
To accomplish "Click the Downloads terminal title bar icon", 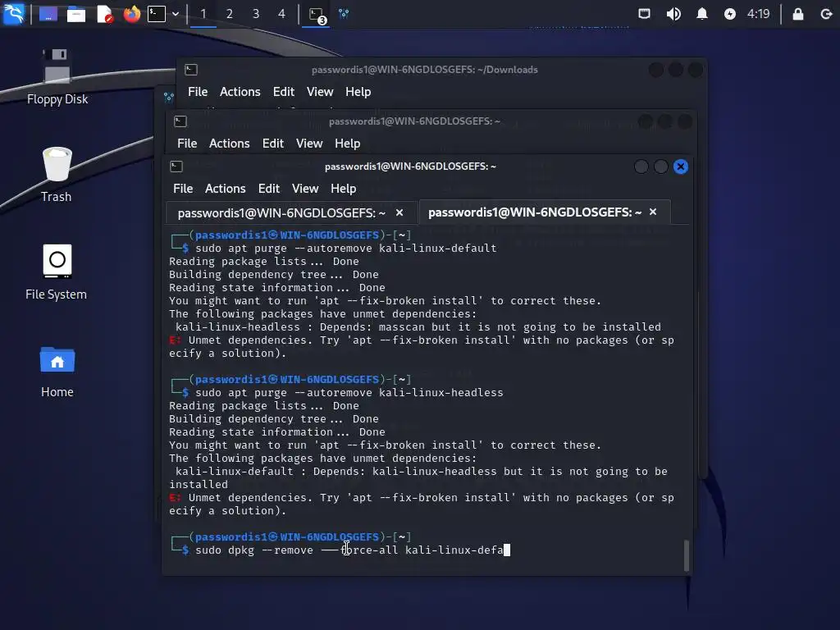I will [x=191, y=70].
